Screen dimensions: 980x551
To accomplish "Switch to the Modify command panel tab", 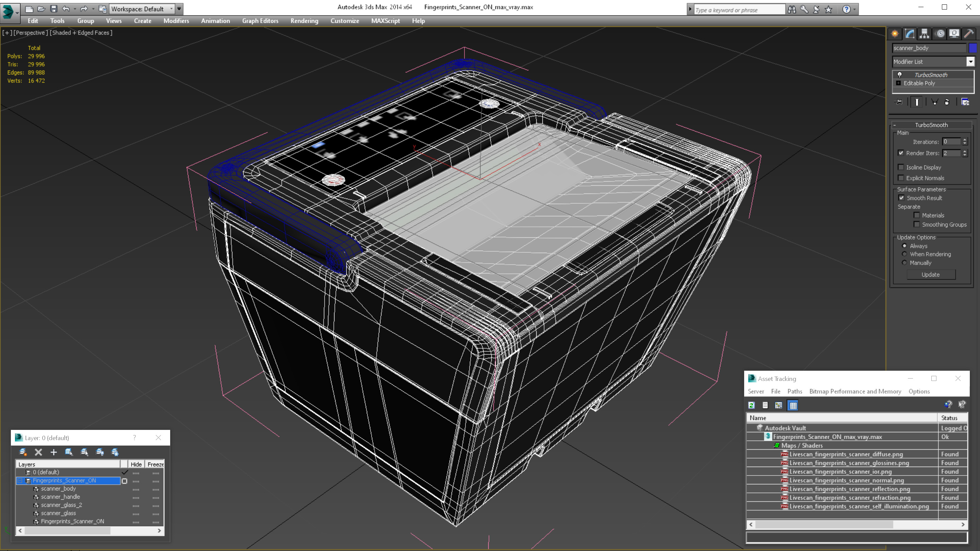I will 910,33.
